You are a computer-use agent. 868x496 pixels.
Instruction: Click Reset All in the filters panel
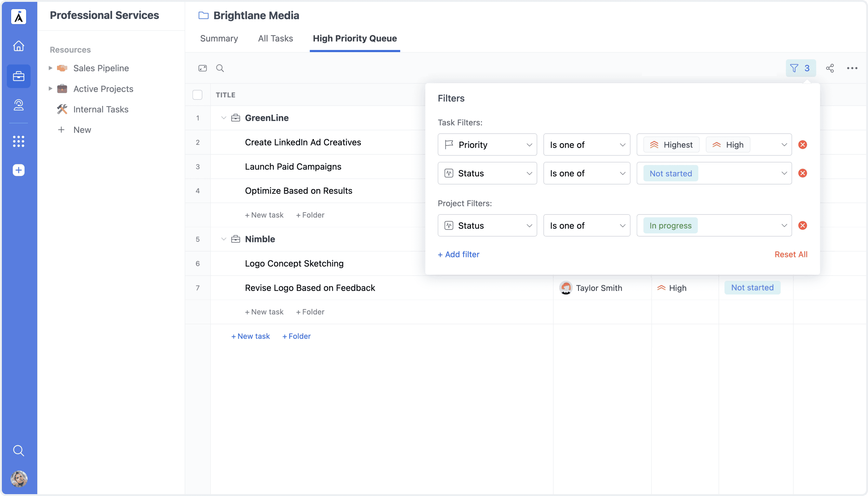(791, 255)
